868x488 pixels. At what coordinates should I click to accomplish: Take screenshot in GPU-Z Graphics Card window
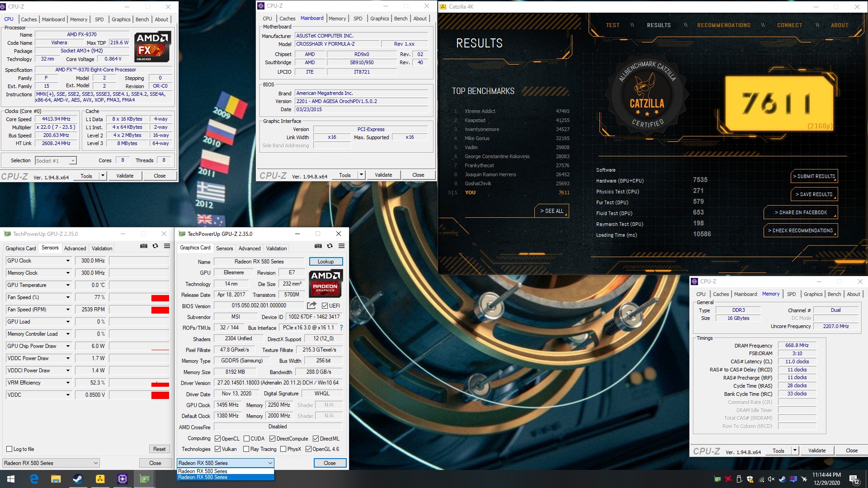(318, 246)
